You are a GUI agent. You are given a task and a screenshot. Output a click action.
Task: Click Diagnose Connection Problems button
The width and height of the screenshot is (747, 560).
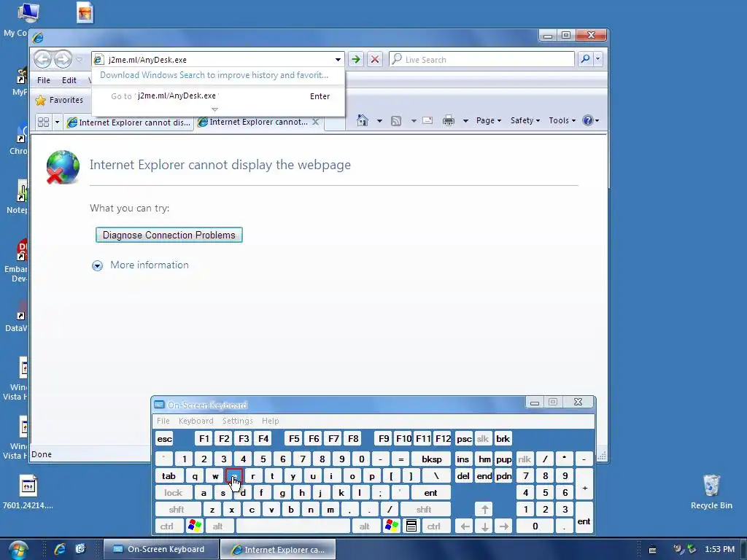[169, 235]
